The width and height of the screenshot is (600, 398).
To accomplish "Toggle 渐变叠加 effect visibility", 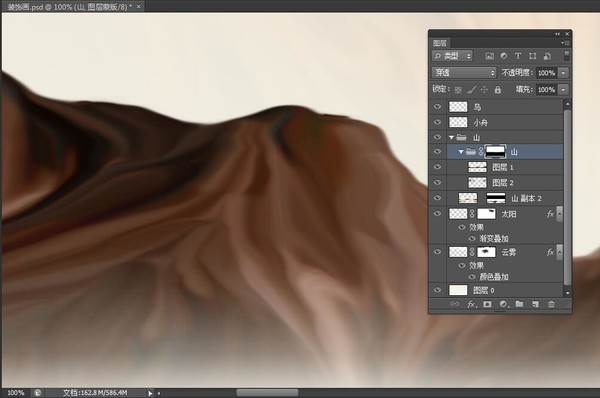I will coord(472,239).
